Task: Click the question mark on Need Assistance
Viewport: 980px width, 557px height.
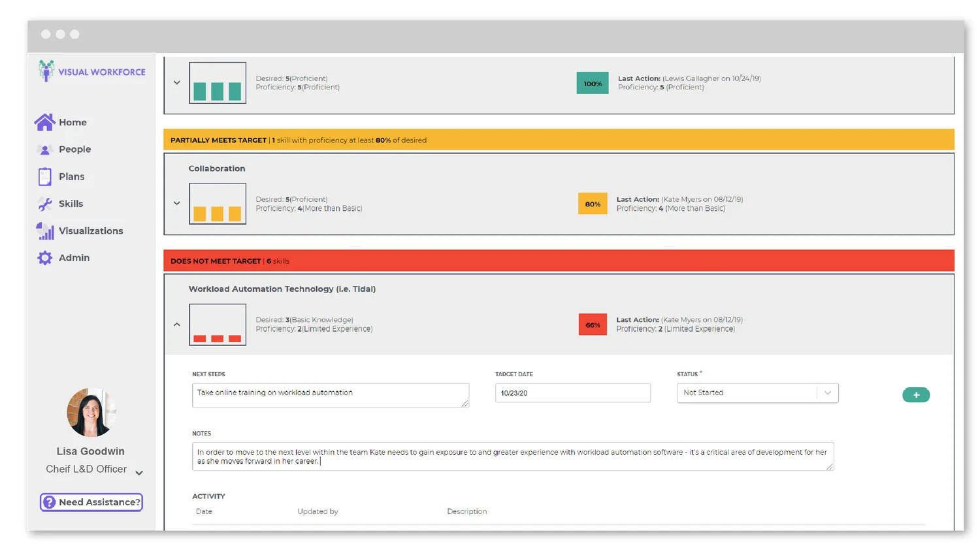Action: tap(50, 501)
